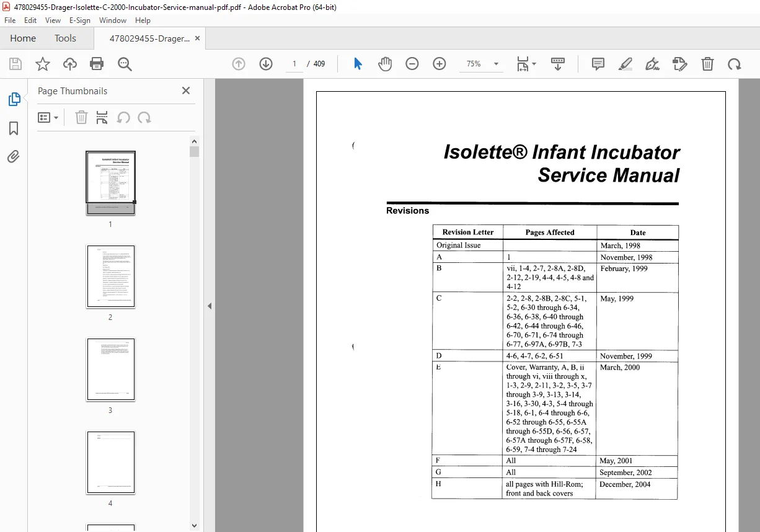Click the 'Pages Affected' column header
760x532 pixels.
coord(550,233)
